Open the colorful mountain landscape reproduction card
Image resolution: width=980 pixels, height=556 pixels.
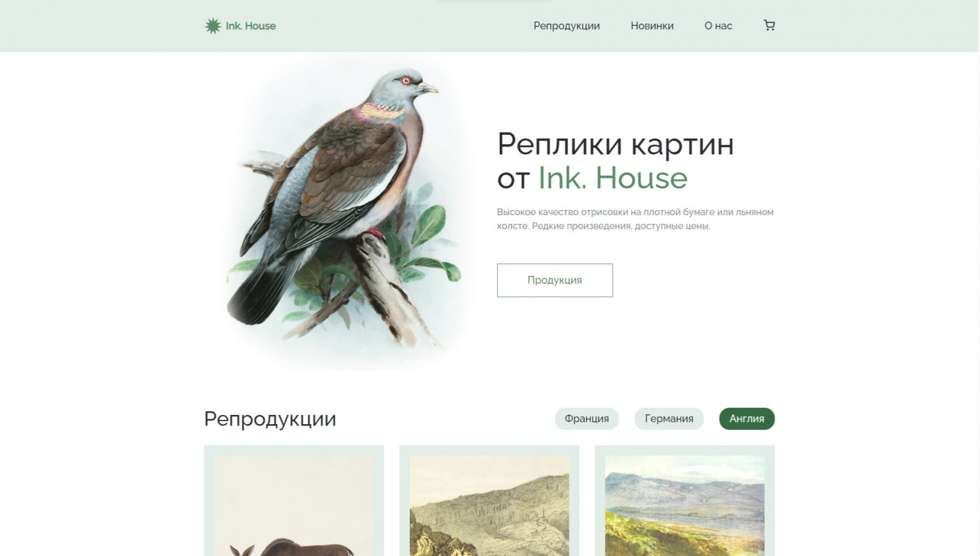pyautogui.click(x=685, y=501)
